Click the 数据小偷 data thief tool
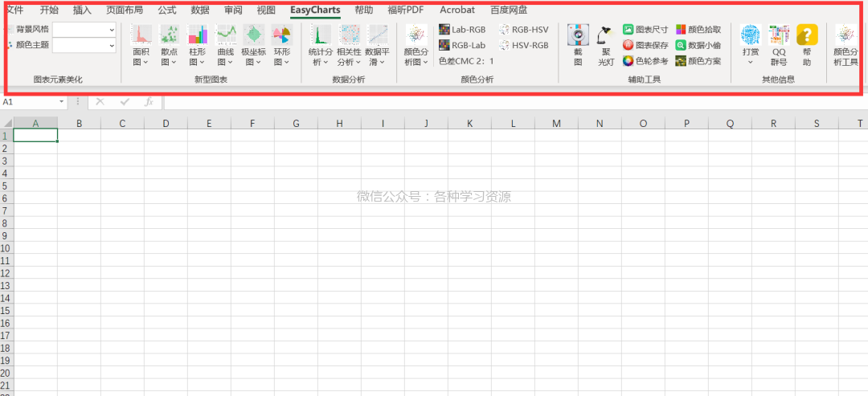The width and height of the screenshot is (868, 396). [698, 45]
